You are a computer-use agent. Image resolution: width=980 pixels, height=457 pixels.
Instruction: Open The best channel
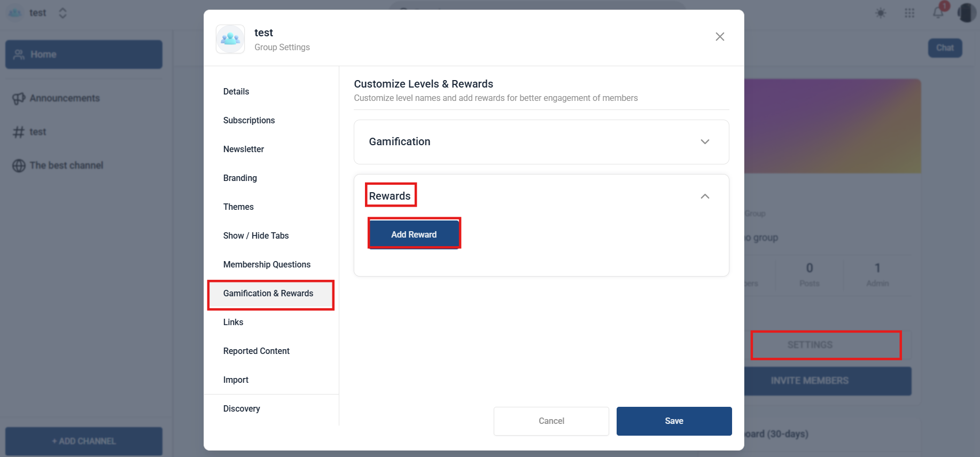click(66, 166)
